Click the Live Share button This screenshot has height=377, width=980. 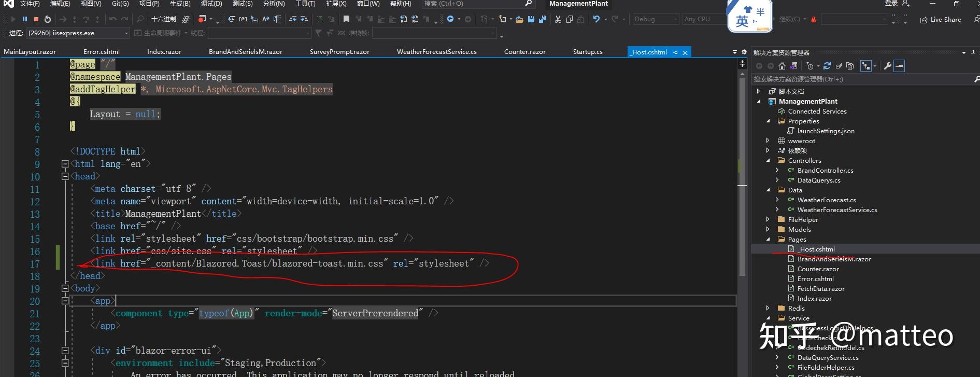pyautogui.click(x=941, y=20)
